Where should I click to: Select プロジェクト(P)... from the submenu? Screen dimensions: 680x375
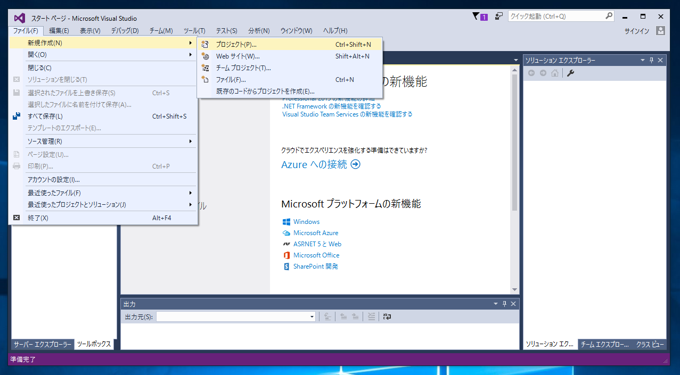point(290,44)
